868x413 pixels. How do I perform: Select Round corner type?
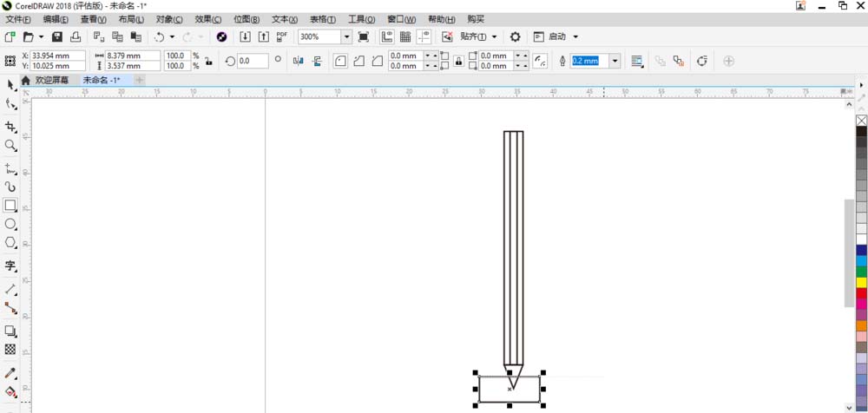(341, 61)
